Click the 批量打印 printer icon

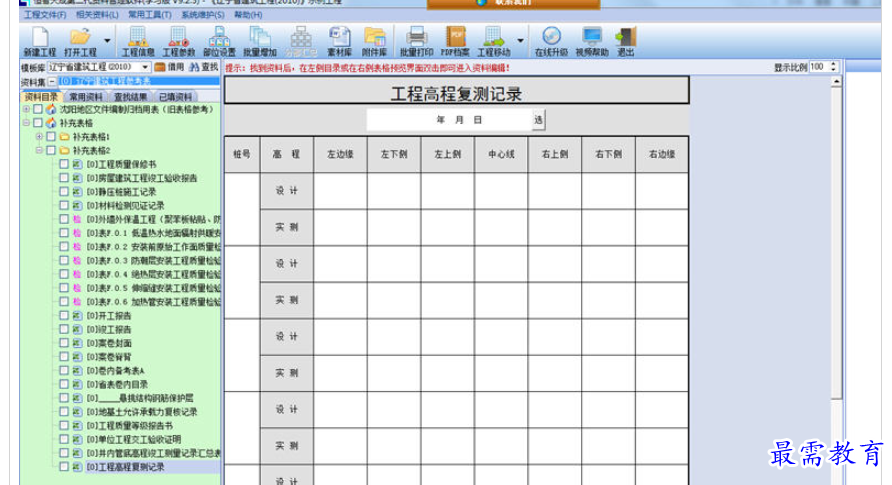(416, 42)
